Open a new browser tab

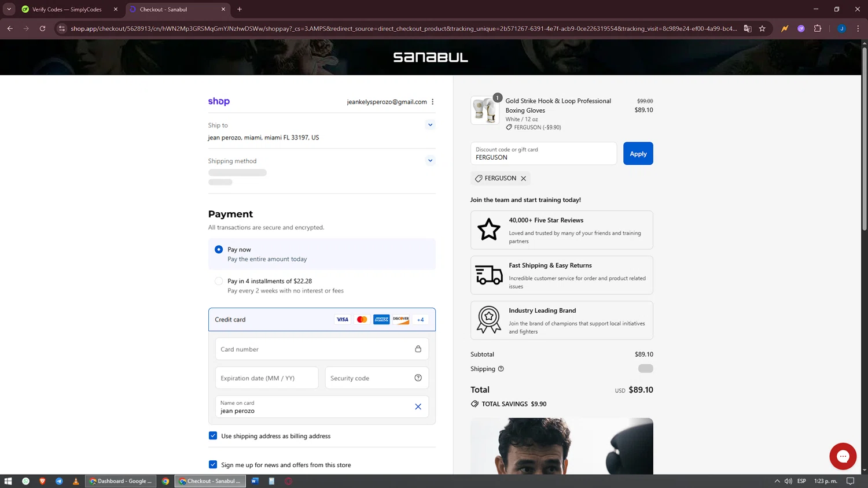240,9
